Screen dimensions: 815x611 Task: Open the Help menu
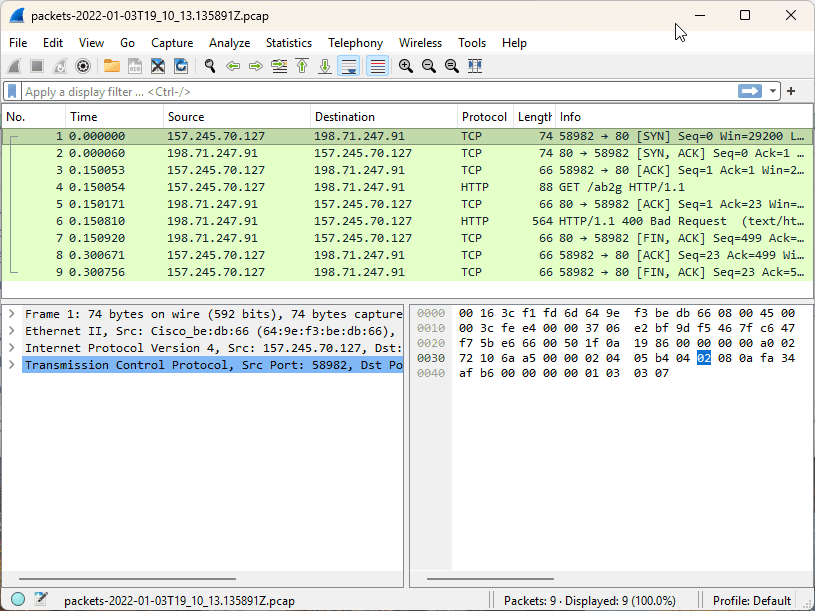coord(515,43)
